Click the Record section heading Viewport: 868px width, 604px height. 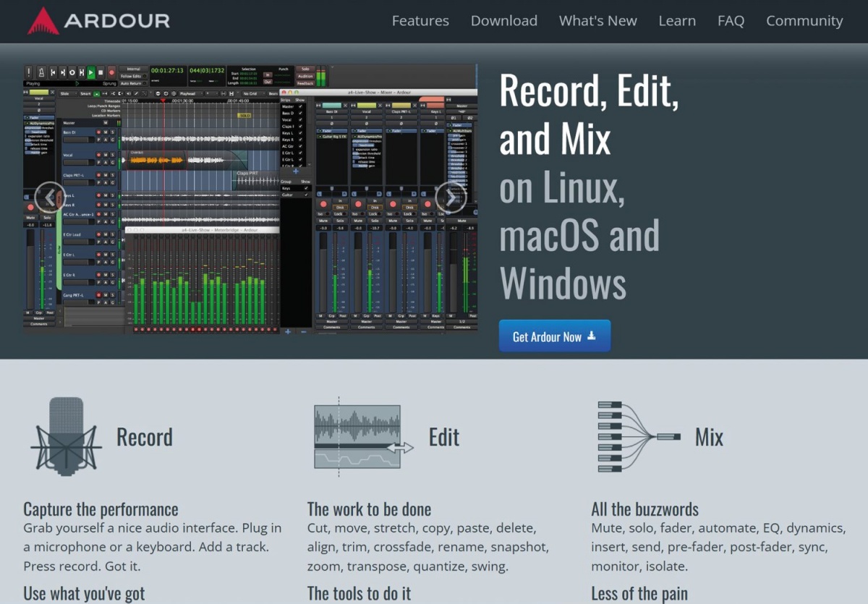[x=145, y=437]
